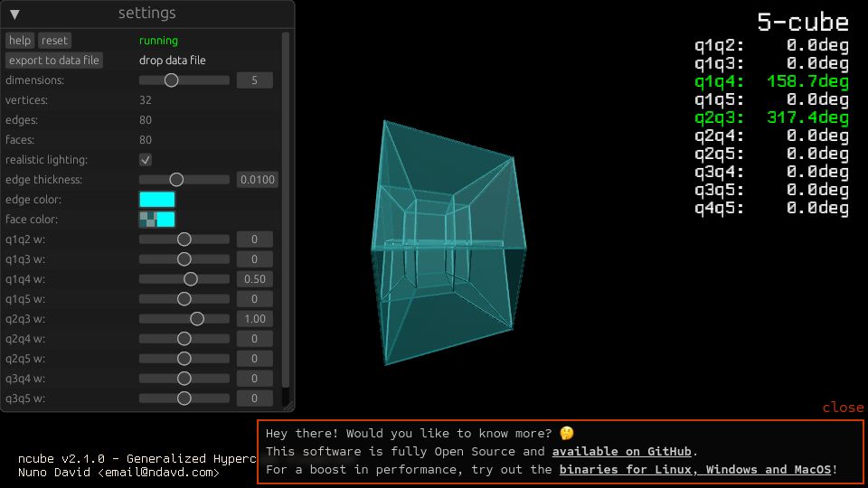Open the help button
Image resolution: width=868 pixels, height=488 pixels.
pyautogui.click(x=20, y=41)
